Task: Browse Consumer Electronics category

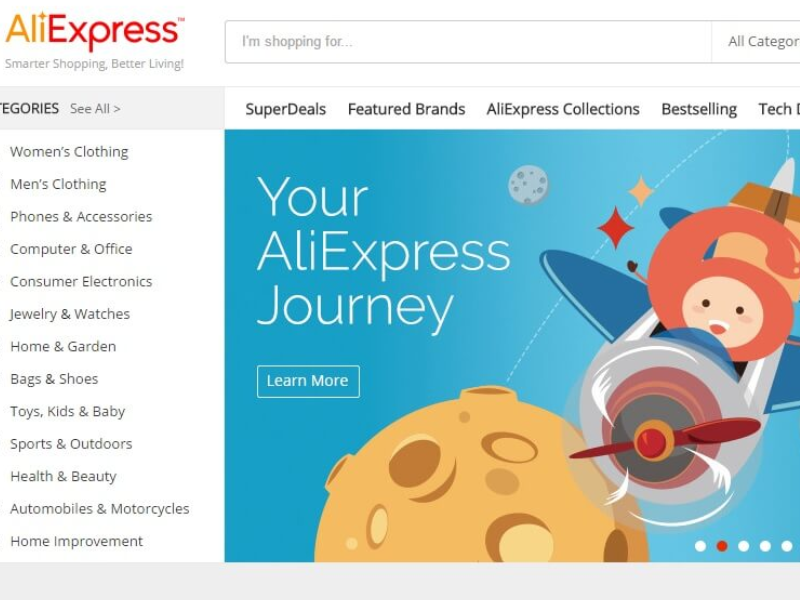Action: coord(81,281)
